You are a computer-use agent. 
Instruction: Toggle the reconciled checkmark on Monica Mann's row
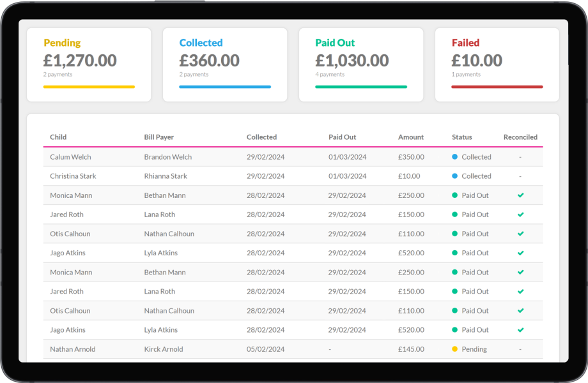click(x=521, y=195)
